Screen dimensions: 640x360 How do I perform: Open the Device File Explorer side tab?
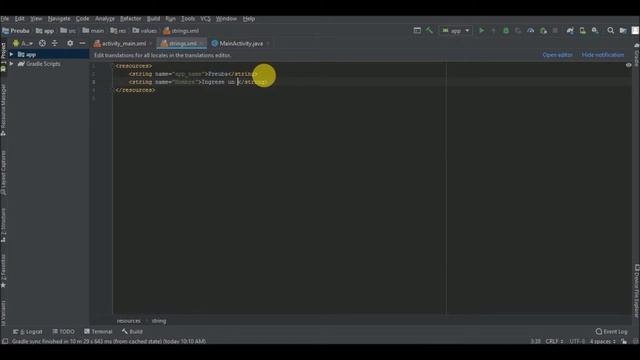(x=636, y=291)
